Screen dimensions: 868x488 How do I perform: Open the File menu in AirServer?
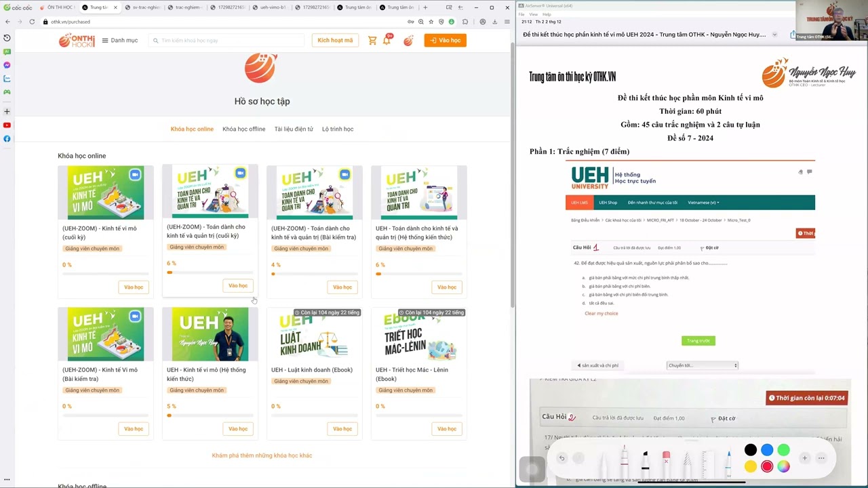coord(521,14)
